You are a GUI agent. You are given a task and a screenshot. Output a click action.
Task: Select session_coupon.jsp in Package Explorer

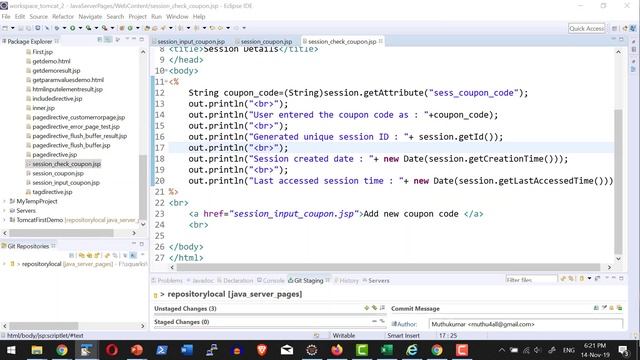(x=58, y=173)
